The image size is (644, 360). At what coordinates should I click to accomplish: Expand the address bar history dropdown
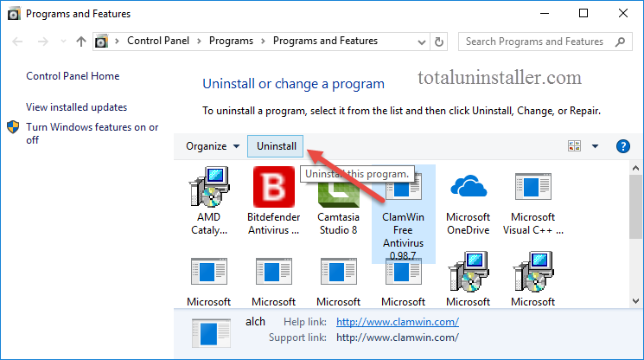tap(421, 42)
